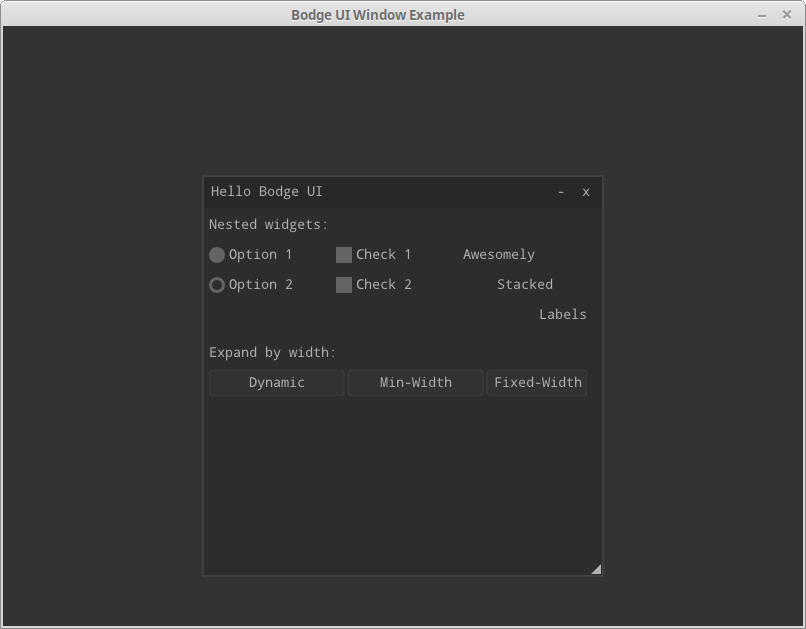Click the Nested widgets: label

click(x=268, y=225)
